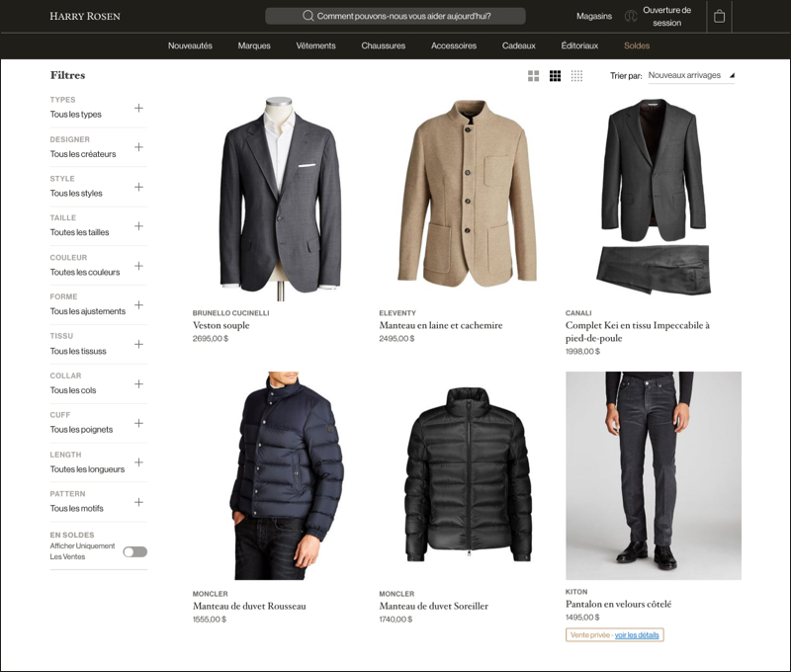Image resolution: width=791 pixels, height=672 pixels.
Task: Go to the Magasins page
Action: (594, 16)
